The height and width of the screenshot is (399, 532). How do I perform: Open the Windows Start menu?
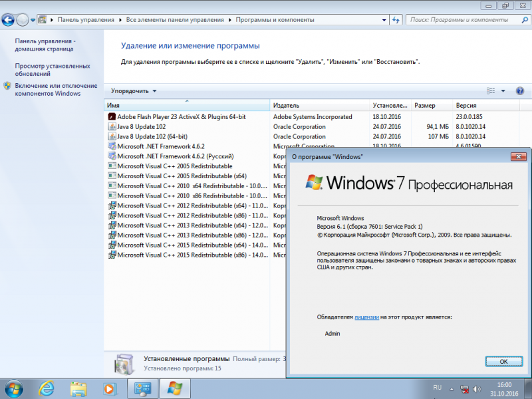[14, 389]
